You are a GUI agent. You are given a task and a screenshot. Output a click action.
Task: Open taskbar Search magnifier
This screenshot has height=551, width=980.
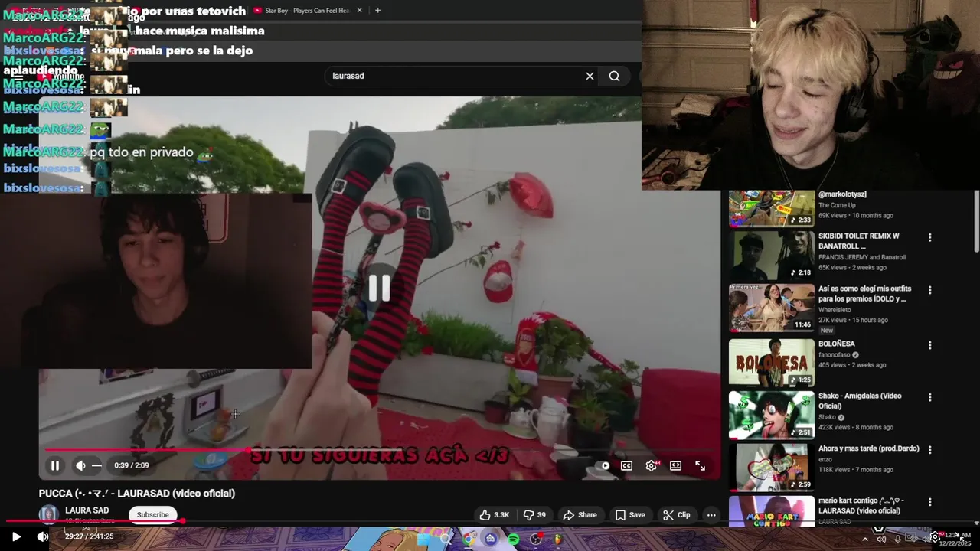click(446, 540)
